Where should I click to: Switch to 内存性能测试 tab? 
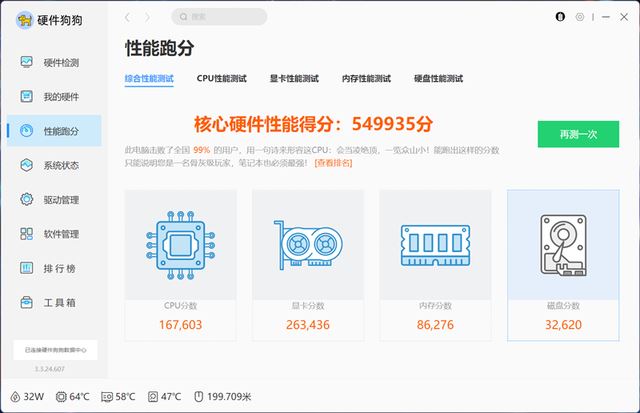(366, 78)
